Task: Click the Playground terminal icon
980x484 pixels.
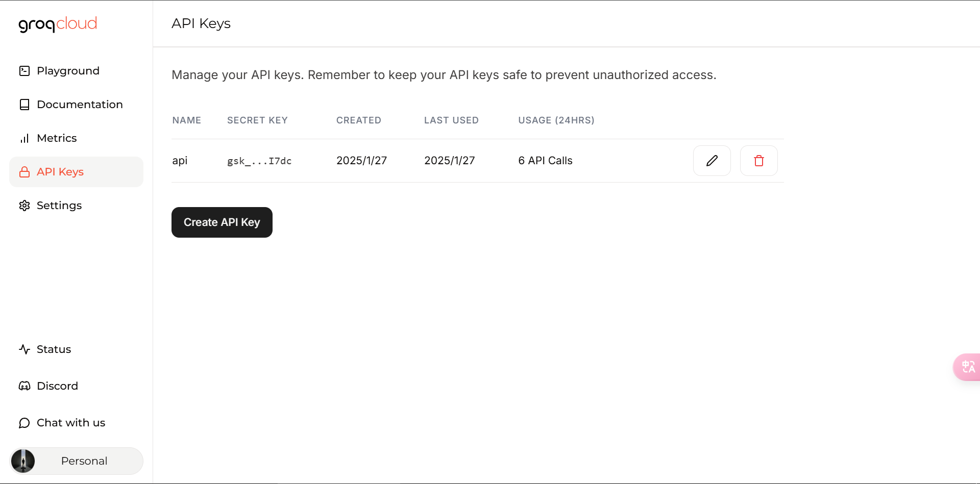Action: click(x=24, y=71)
